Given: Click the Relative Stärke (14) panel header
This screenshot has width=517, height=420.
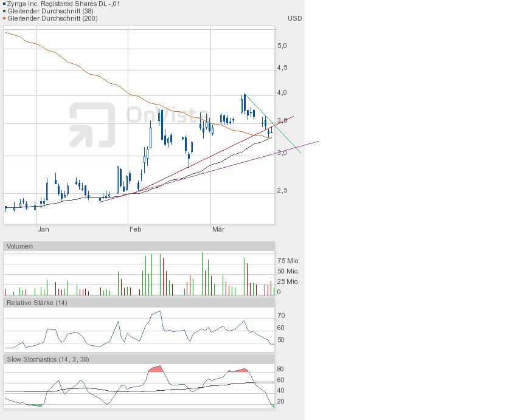Looking at the screenshot, I should pos(36,303).
